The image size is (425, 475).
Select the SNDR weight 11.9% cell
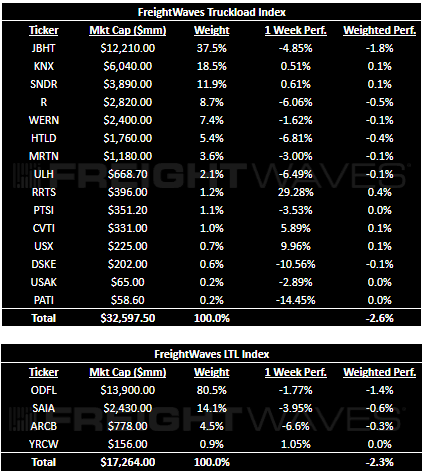[x=212, y=84]
